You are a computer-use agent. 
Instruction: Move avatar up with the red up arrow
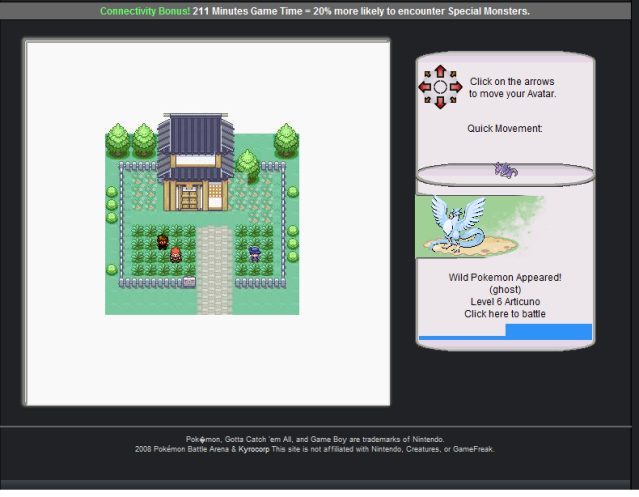click(x=440, y=72)
